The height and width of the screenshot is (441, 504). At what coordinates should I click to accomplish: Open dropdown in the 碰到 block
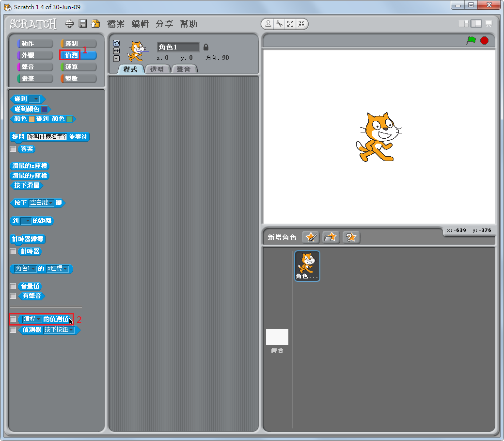[34, 99]
